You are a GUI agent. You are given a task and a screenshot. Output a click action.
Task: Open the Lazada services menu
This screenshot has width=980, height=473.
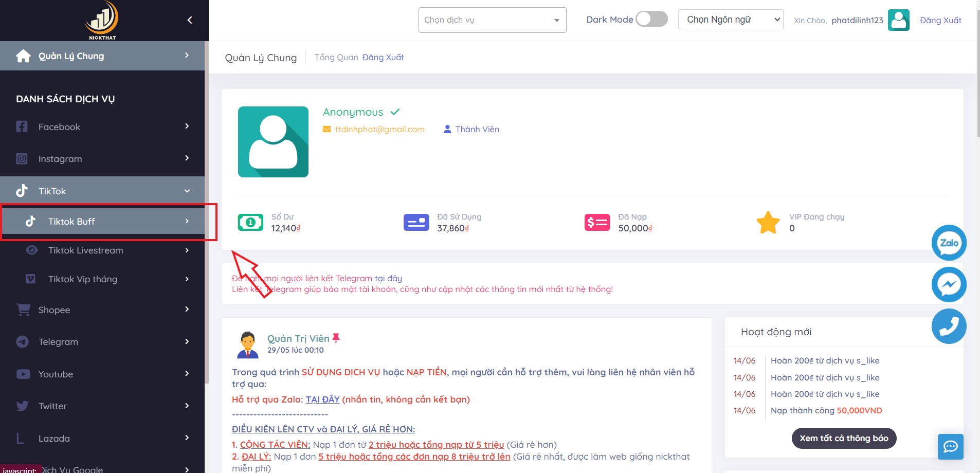tap(102, 439)
